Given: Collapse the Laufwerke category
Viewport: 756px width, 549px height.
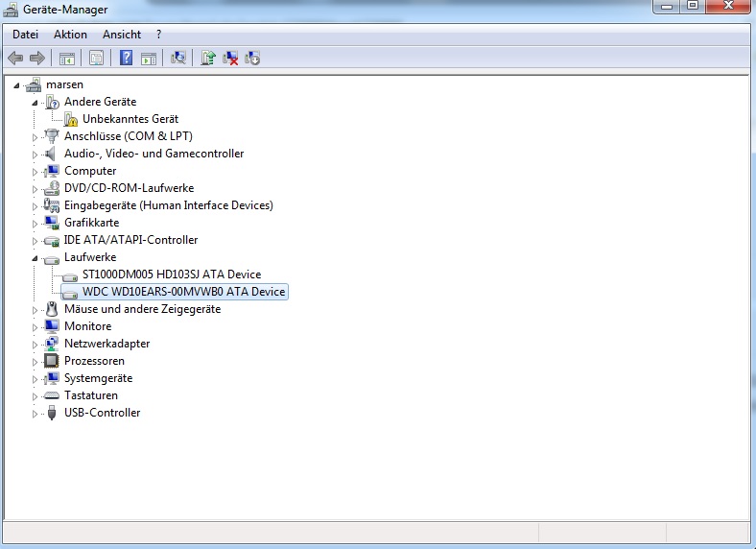Looking at the screenshot, I should [x=35, y=258].
